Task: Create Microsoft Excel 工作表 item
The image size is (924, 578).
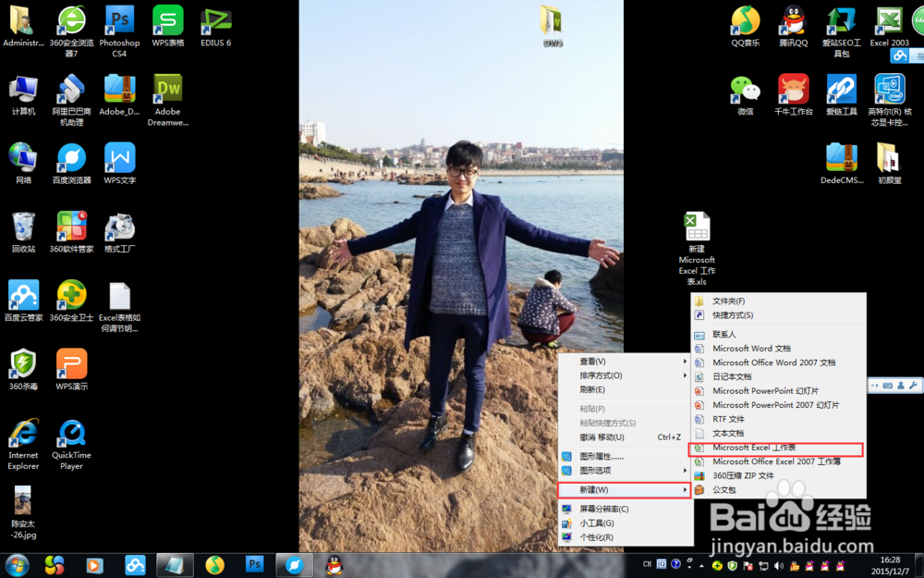Action: (x=776, y=449)
